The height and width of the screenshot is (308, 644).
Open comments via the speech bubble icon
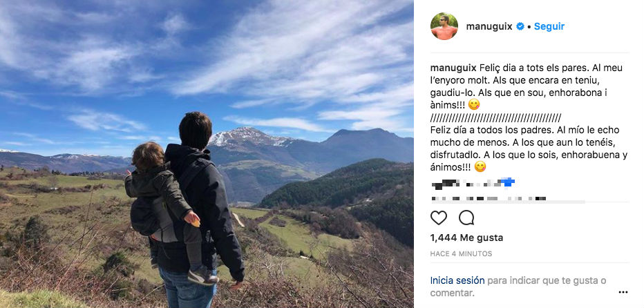466,218
